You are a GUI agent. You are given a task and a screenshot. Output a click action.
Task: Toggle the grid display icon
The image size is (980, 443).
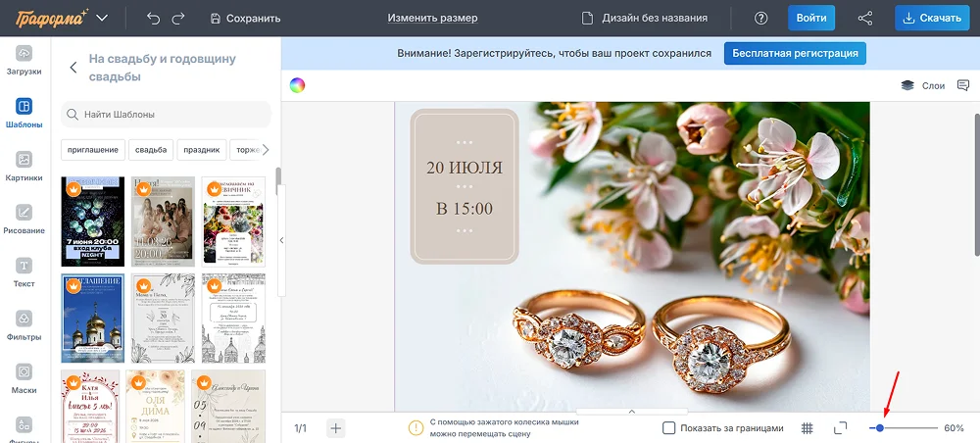coord(808,428)
